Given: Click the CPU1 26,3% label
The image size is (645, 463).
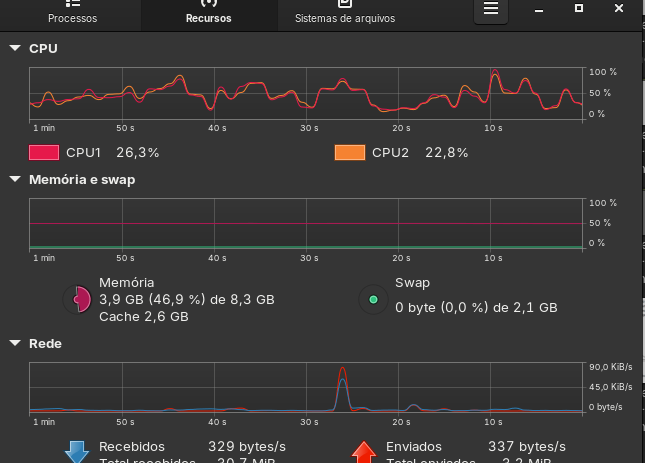Looking at the screenshot, I should (112, 153).
